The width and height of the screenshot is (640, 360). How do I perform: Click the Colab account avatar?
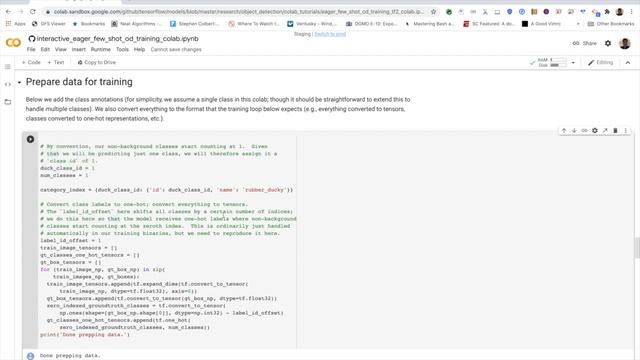(625, 43)
